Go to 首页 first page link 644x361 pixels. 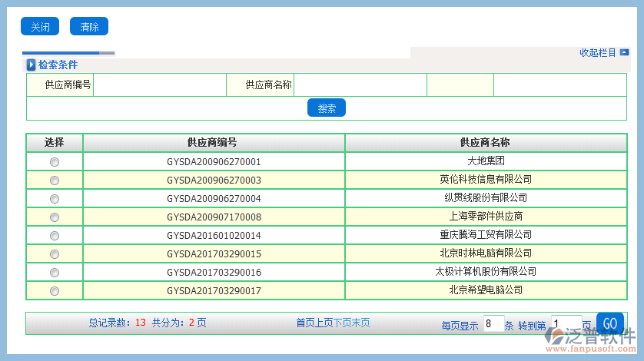(305, 323)
